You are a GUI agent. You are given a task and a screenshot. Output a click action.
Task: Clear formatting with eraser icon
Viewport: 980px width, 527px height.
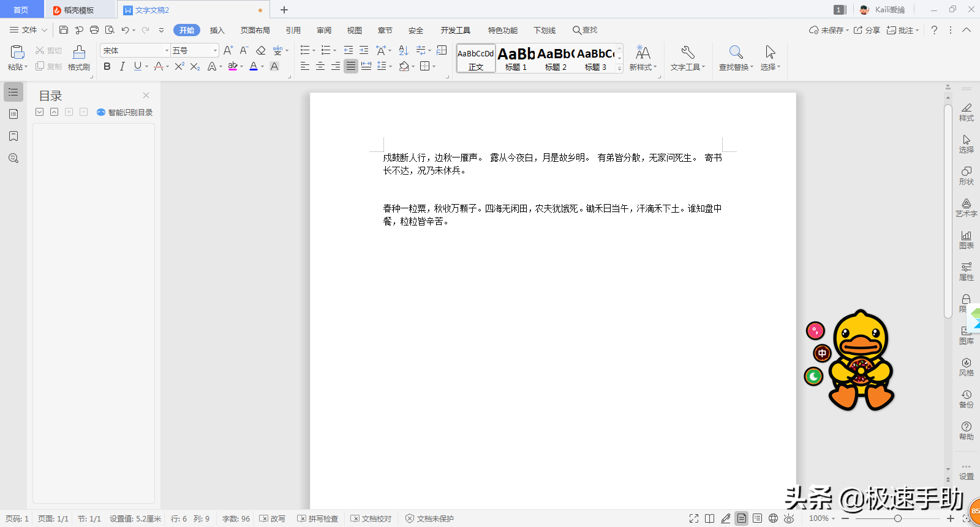260,50
